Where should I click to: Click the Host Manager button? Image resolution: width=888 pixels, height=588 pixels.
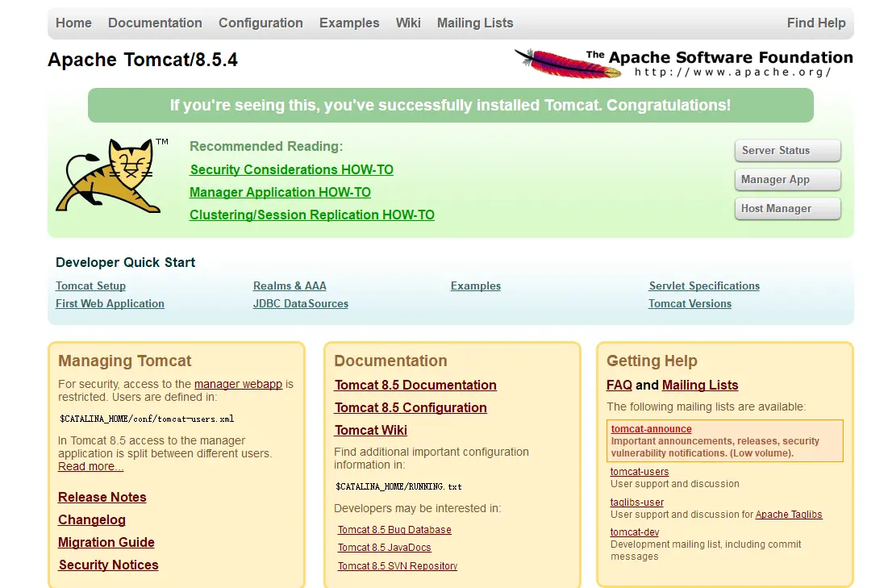point(788,208)
